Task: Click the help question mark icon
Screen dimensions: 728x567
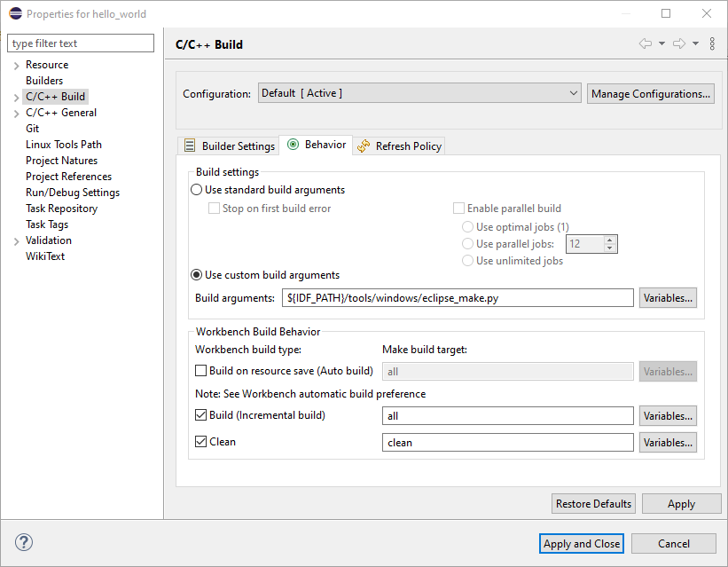Action: (x=24, y=542)
